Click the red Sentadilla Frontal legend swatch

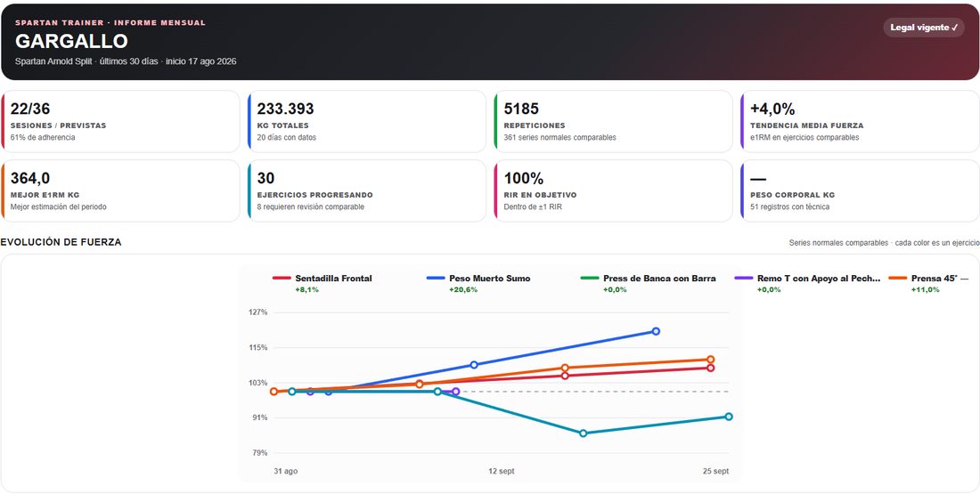click(282, 278)
